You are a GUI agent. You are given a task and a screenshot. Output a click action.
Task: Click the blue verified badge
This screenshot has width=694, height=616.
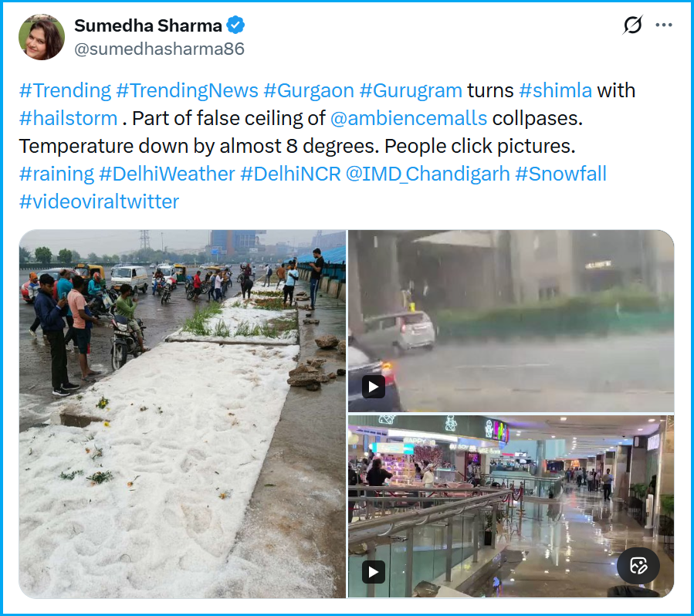[x=235, y=25]
